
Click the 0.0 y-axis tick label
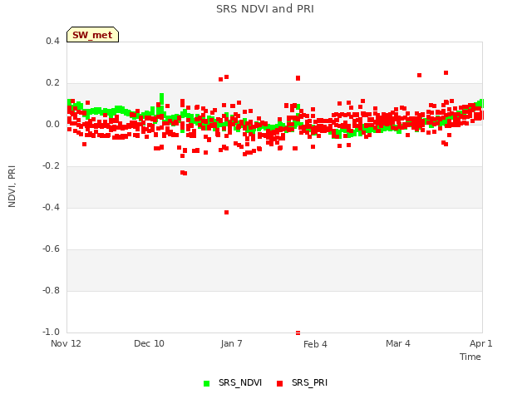(52, 124)
